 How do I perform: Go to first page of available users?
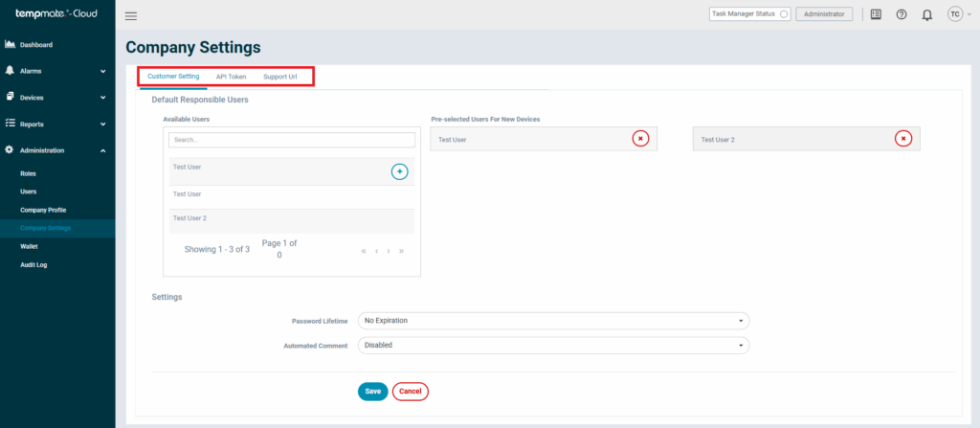364,251
